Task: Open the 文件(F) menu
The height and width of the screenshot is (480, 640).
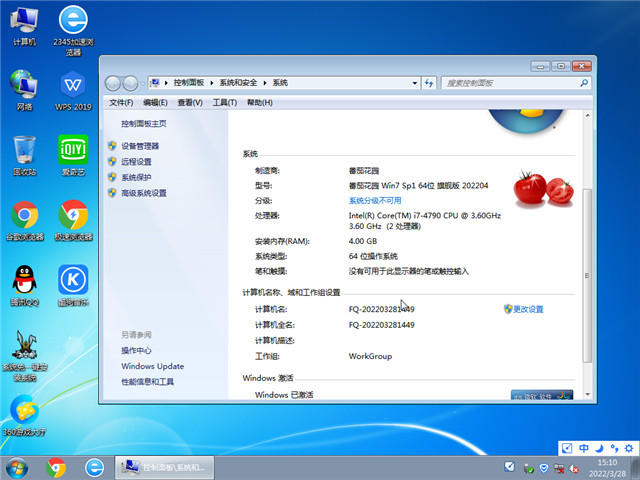Action: (x=121, y=102)
